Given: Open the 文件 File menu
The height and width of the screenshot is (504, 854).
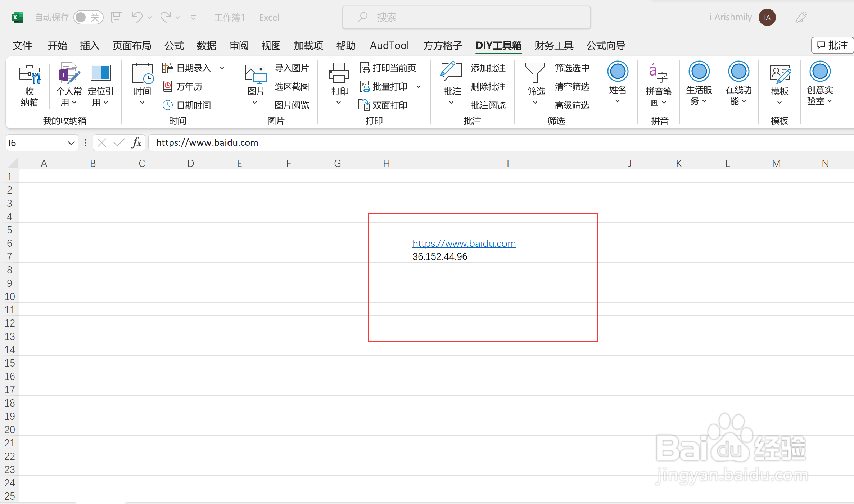Looking at the screenshot, I should point(22,46).
